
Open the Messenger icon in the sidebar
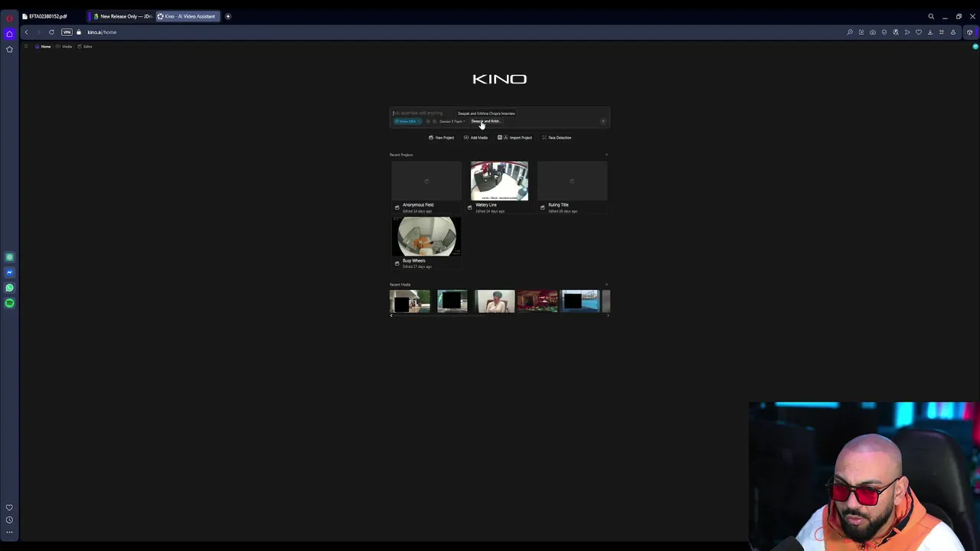(x=9, y=272)
